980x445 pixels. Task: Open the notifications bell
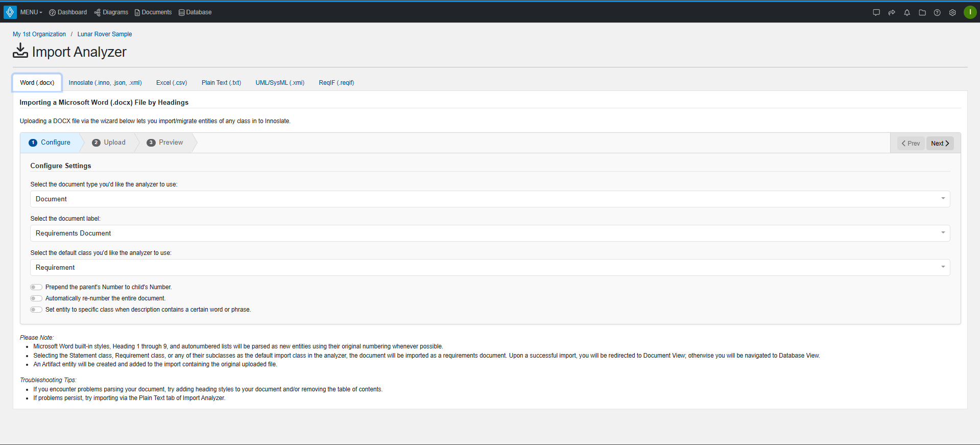tap(907, 12)
